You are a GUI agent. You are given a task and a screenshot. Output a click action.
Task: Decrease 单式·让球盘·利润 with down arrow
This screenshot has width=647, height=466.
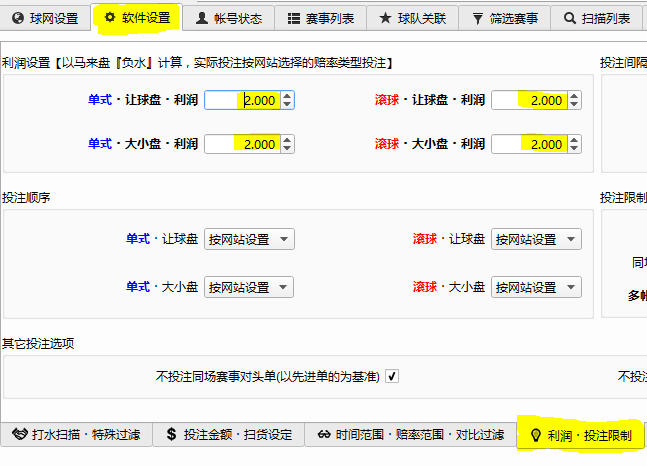click(287, 105)
